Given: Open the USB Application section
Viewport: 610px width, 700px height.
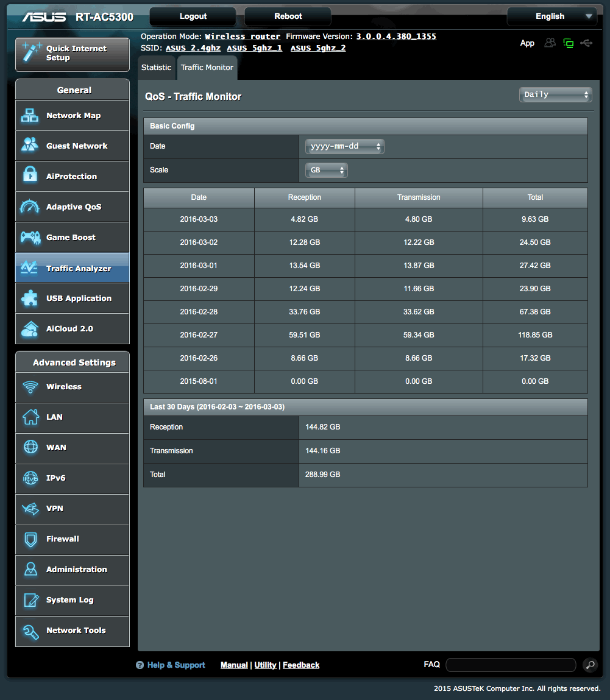Looking at the screenshot, I should (72, 298).
